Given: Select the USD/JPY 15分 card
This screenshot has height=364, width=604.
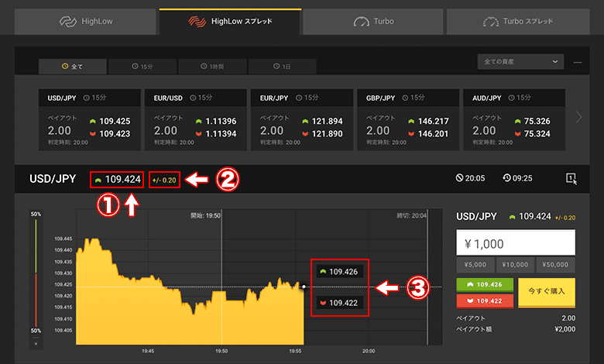Looking at the screenshot, I should pos(89,120).
